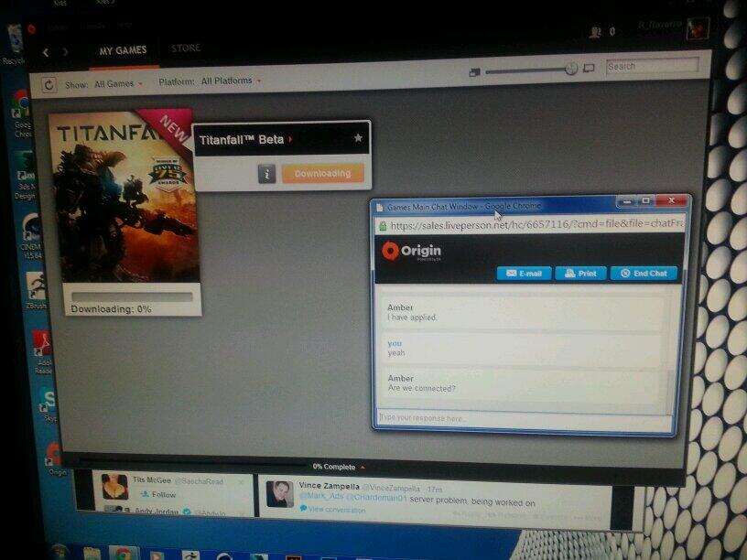Click the chat window scrollbar
This screenshot has height=560, width=747.
click(671, 348)
